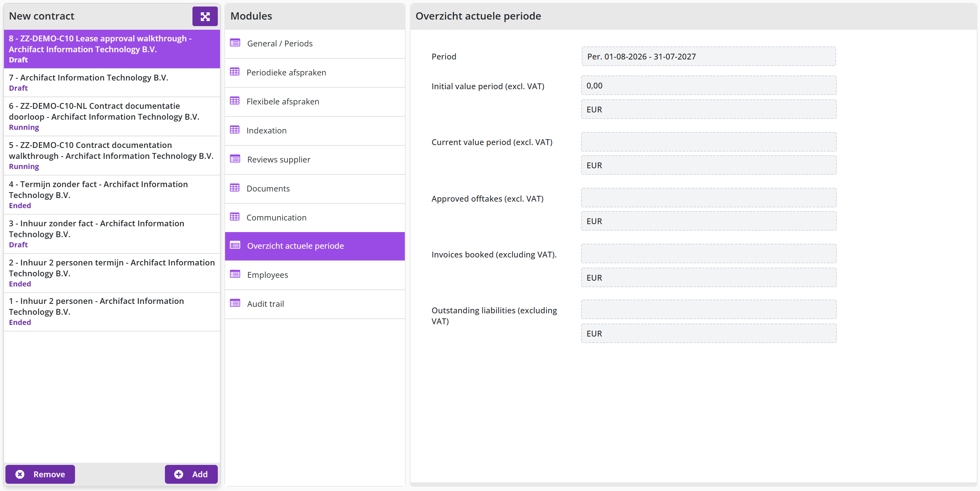
Task: Open the Employees module
Action: [315, 275]
